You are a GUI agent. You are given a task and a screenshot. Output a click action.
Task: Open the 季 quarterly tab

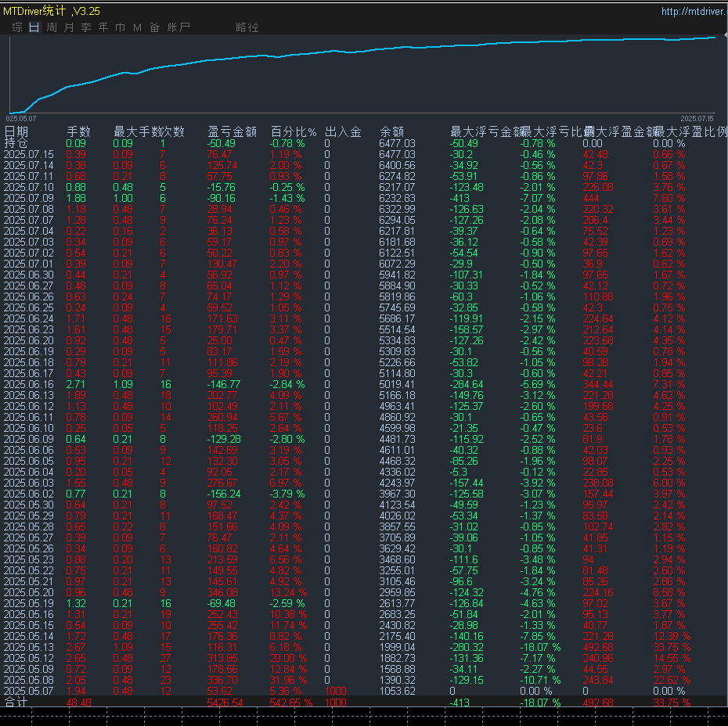point(86,27)
